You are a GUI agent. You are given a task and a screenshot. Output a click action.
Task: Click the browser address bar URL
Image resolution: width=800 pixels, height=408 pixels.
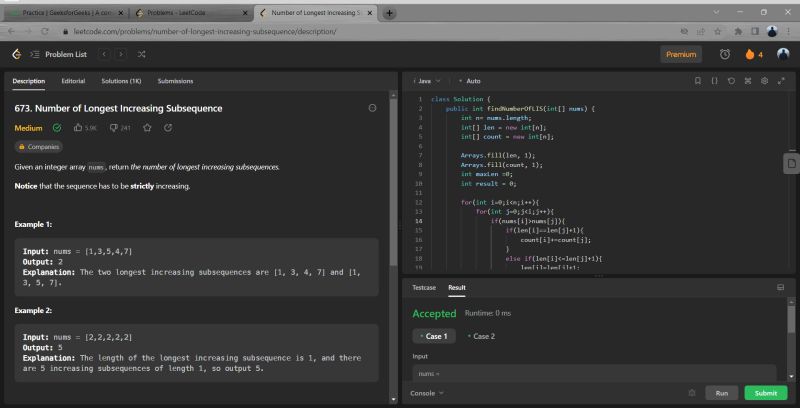click(x=205, y=32)
